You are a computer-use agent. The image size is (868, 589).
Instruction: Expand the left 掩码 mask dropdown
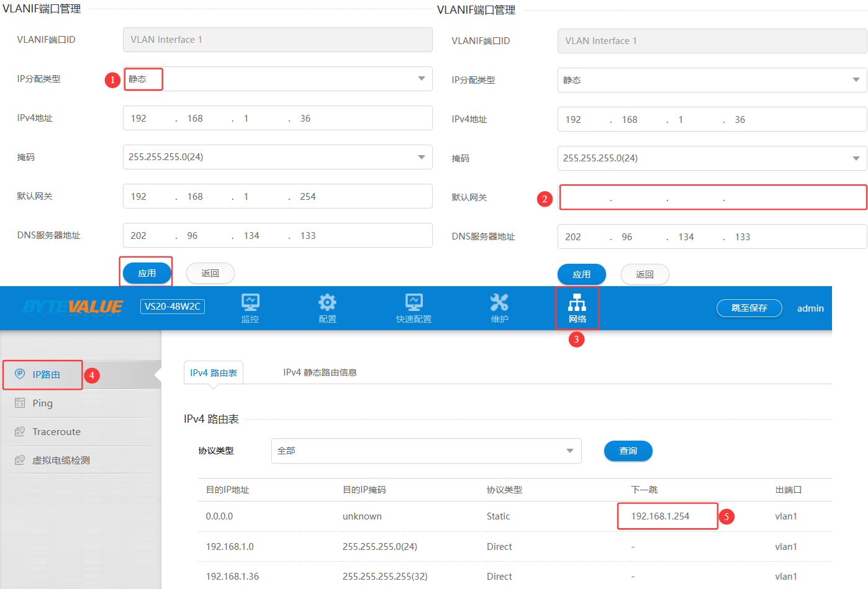pyautogui.click(x=278, y=157)
